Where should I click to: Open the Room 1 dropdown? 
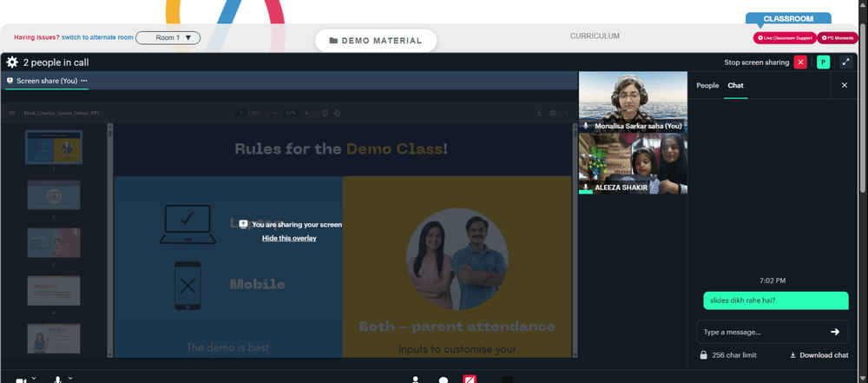(168, 37)
